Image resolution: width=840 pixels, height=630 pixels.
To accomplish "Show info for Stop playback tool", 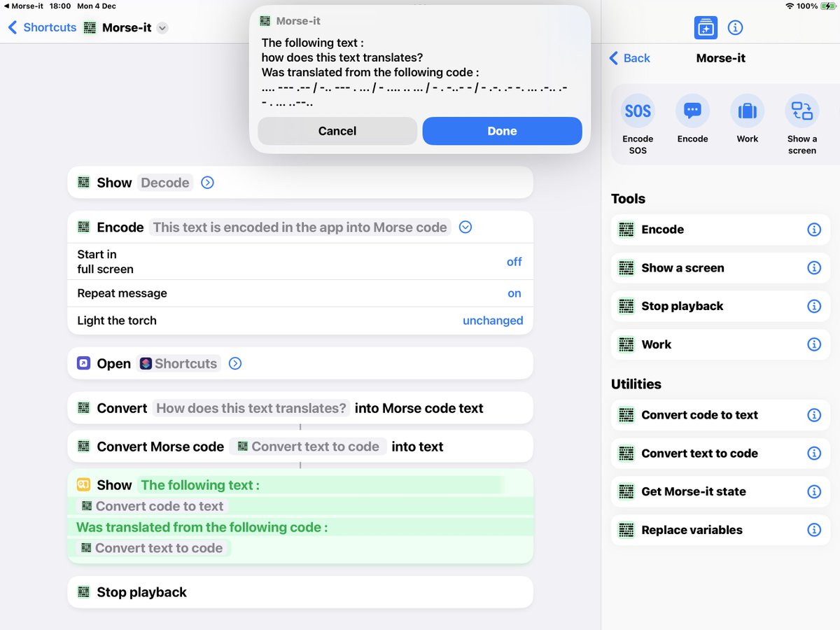I will 813,306.
